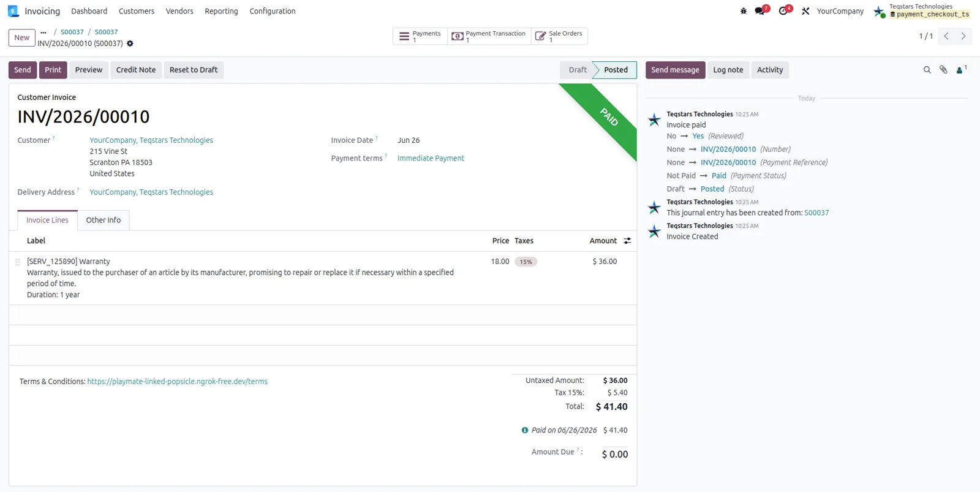980x492 pixels.
Task: Select the Draft status stage
Action: click(x=577, y=70)
